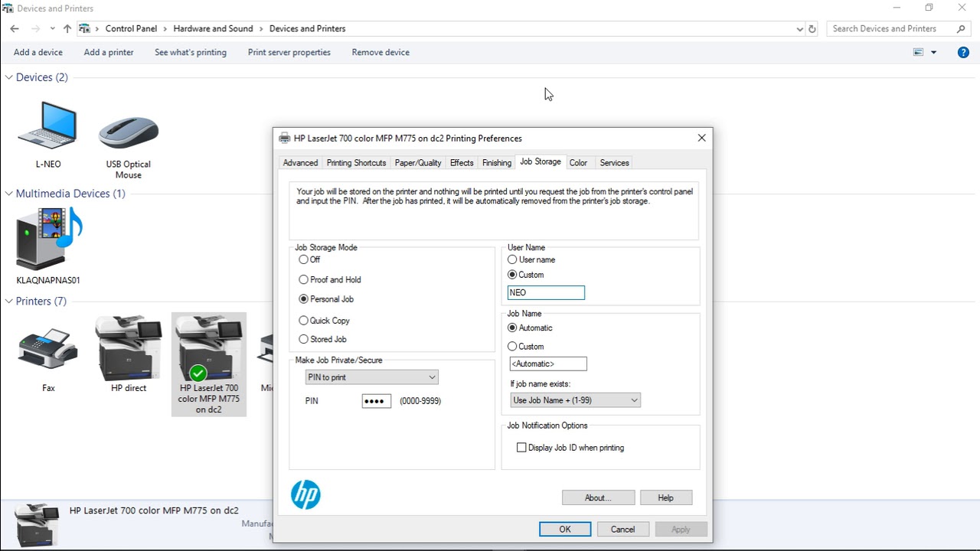Click the About... button
Screen dimensions: 980x551
[598, 498]
